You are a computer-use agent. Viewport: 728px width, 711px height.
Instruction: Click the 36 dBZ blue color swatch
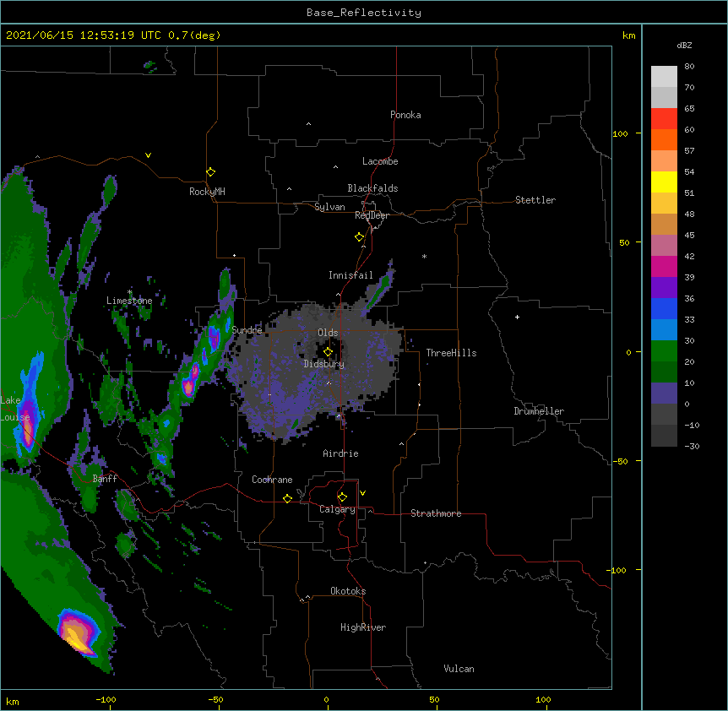tap(664, 308)
